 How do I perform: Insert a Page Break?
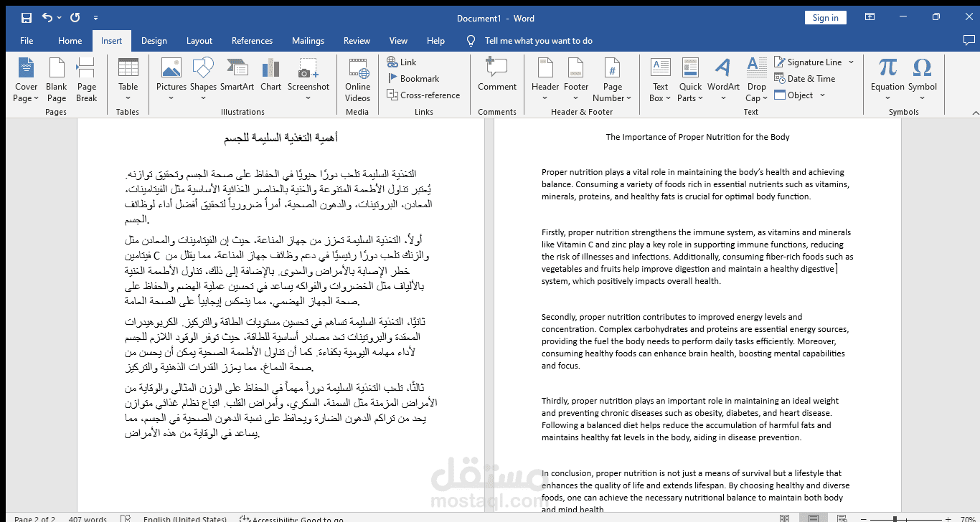(86, 80)
